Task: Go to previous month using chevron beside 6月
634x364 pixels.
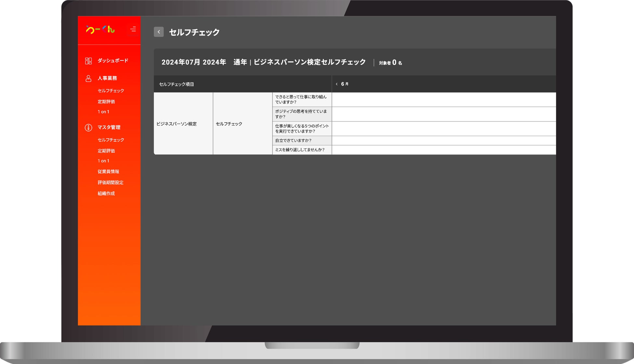Action: click(x=337, y=84)
